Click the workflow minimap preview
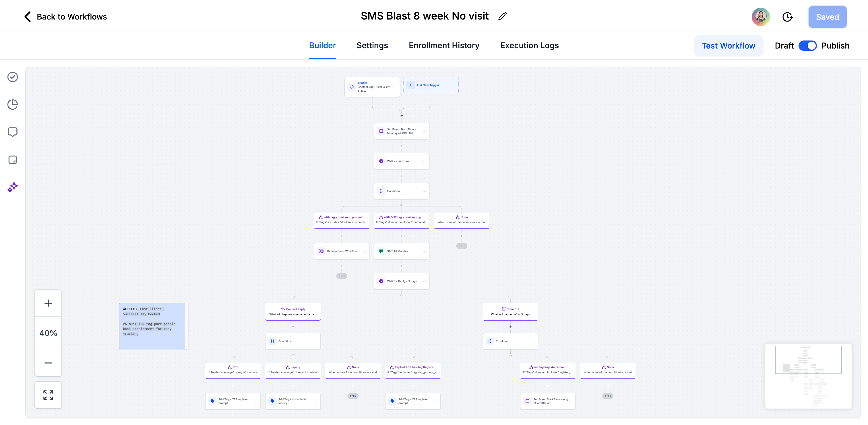868x425 pixels. [x=808, y=376]
